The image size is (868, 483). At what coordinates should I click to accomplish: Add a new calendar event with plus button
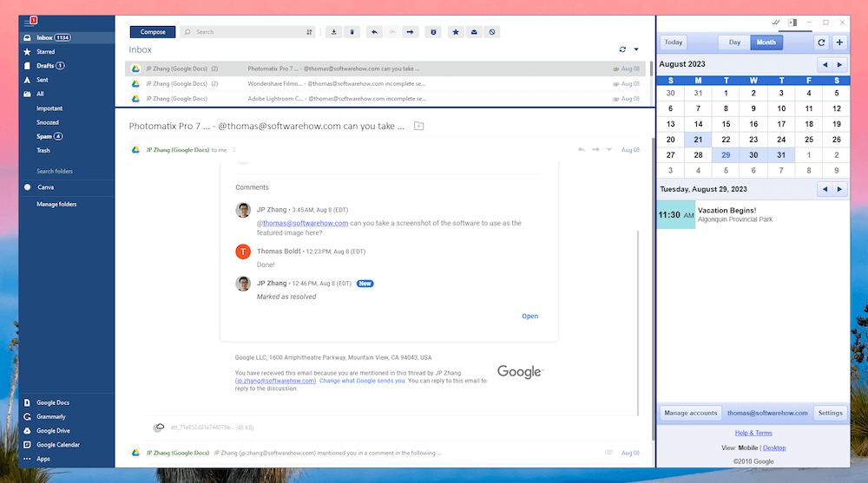pos(839,42)
